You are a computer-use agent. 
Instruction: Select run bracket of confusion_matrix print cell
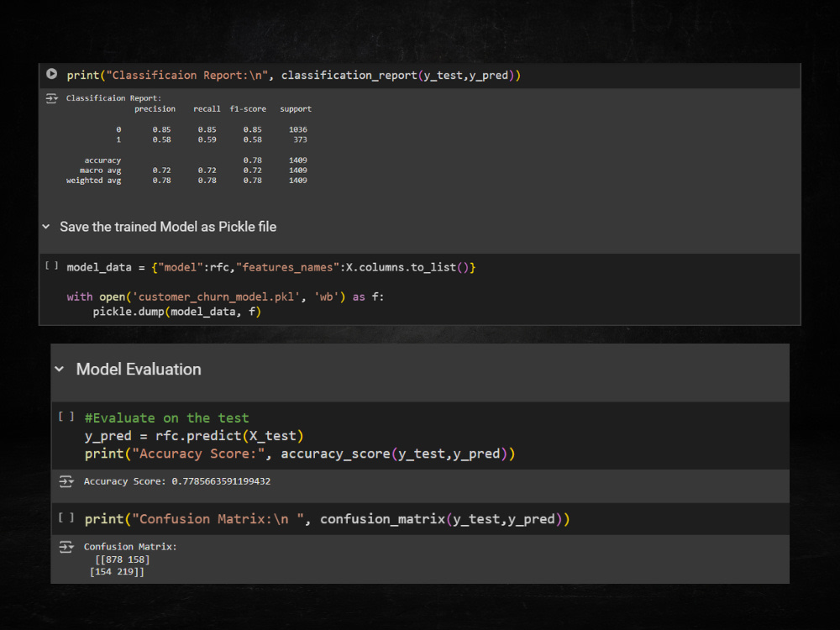[x=66, y=517]
